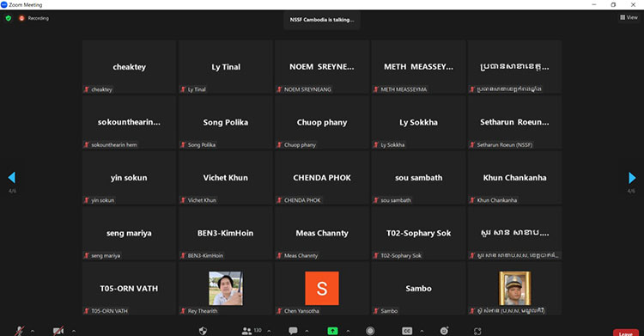
Task: Expand participants options caret
Action: pos(269,331)
